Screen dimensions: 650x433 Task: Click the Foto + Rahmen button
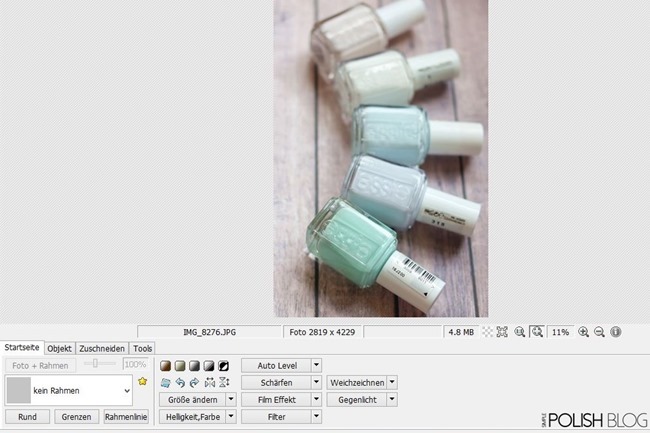coord(40,365)
